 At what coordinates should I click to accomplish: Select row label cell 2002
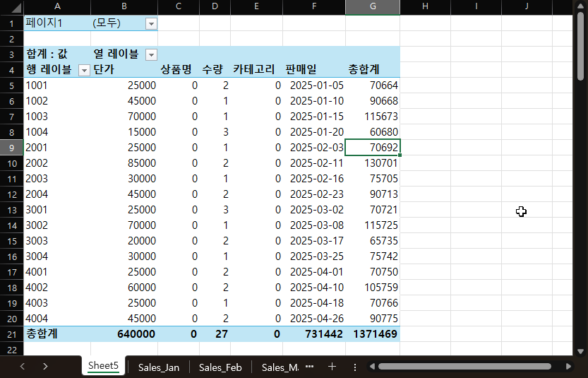coord(57,163)
